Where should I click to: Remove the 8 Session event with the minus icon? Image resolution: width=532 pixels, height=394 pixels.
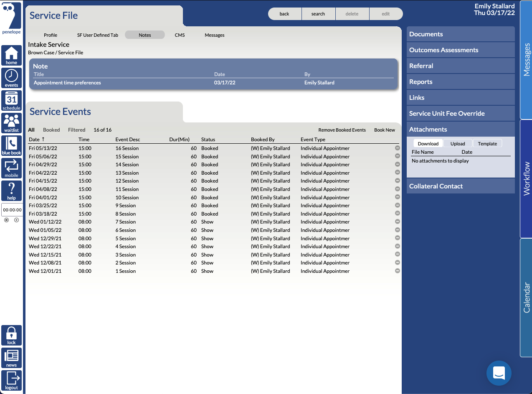point(398,214)
